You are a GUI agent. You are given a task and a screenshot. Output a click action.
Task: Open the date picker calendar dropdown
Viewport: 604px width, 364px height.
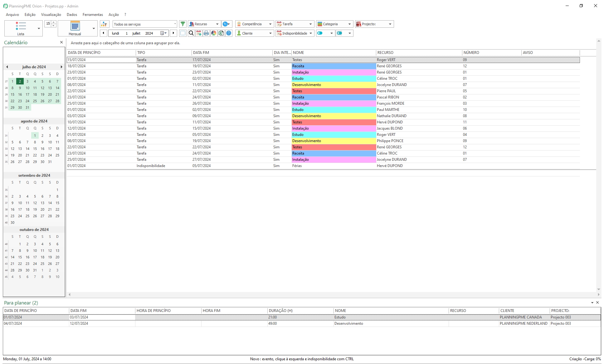pos(163,33)
